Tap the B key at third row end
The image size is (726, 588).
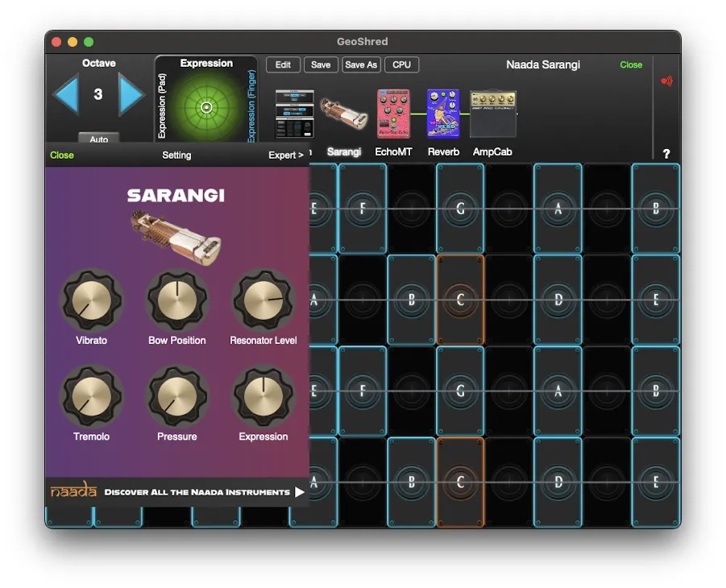tap(656, 391)
